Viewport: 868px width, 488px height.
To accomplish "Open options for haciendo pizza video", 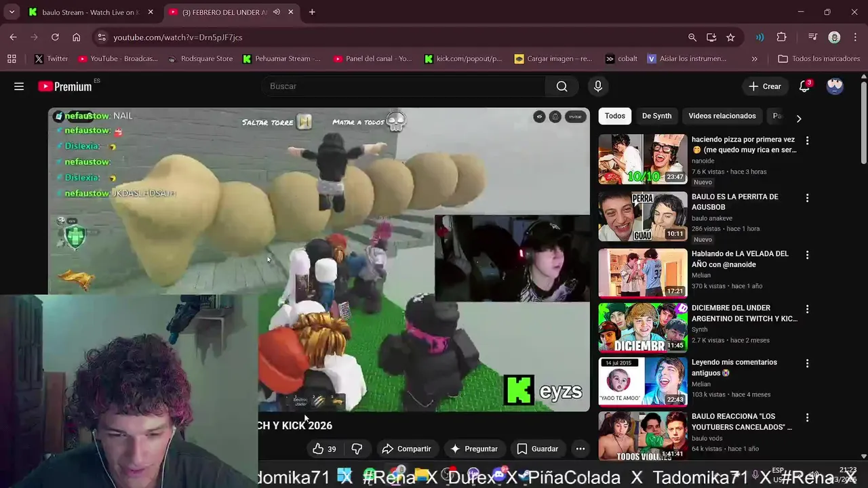I will (807, 140).
